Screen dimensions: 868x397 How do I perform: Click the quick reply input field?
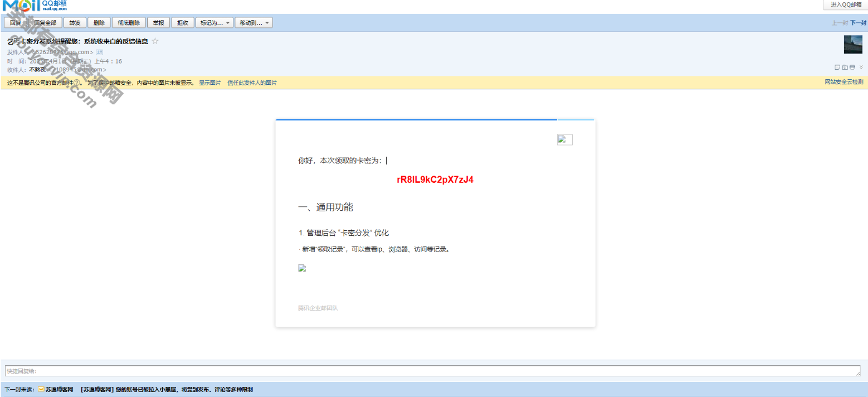[432, 371]
